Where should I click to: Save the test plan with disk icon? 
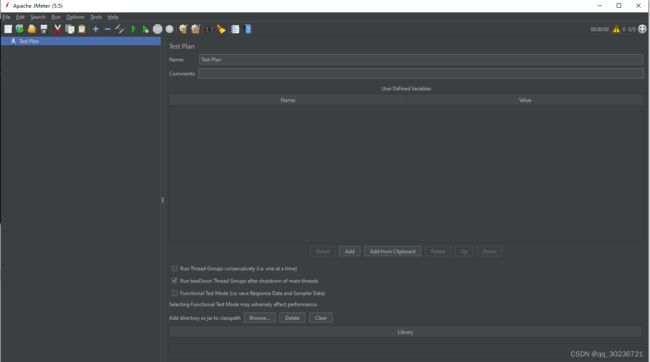pos(44,29)
